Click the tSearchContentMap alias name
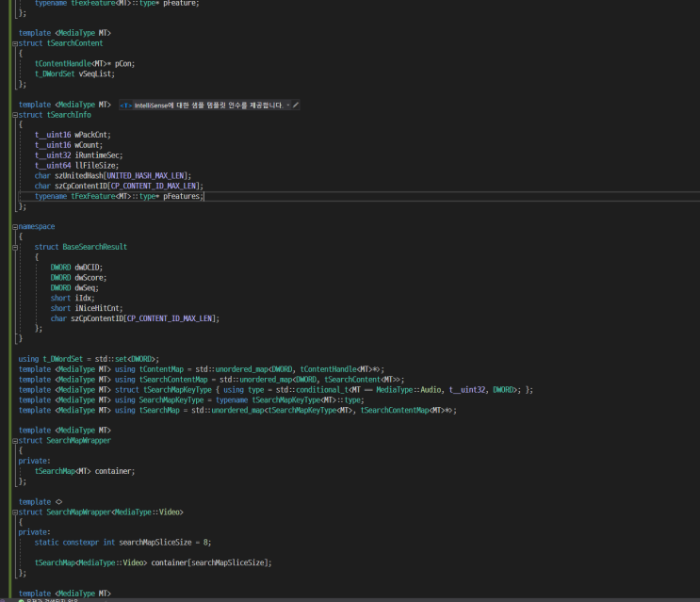Viewport: 700px width, 602px height. coord(173,380)
